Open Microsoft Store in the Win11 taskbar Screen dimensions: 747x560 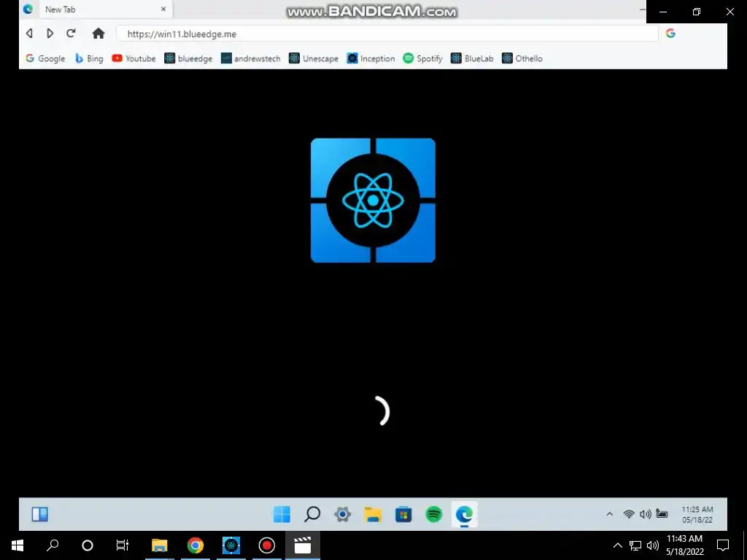403,514
